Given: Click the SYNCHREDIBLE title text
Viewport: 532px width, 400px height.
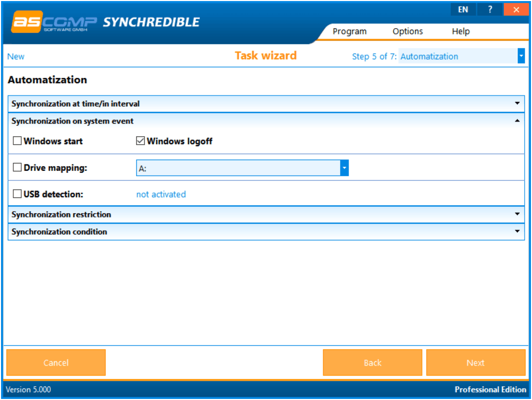Looking at the screenshot, I should pos(152,22).
